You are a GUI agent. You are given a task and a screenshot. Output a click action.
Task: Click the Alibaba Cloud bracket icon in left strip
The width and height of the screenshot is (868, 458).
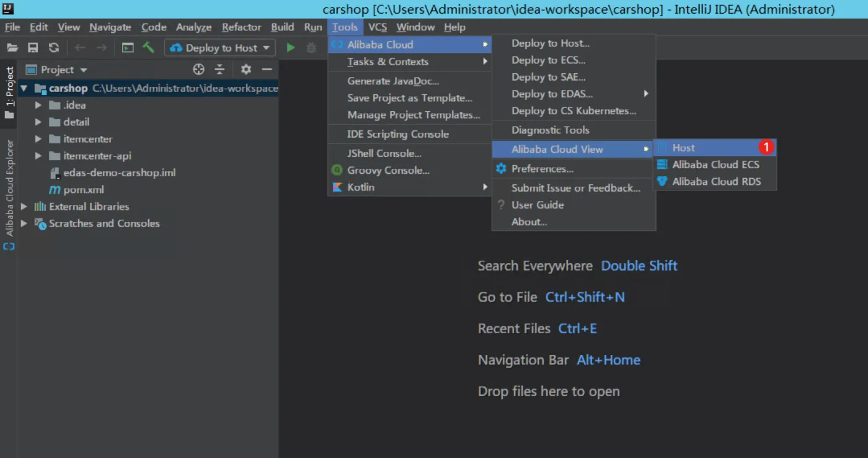tap(9, 246)
